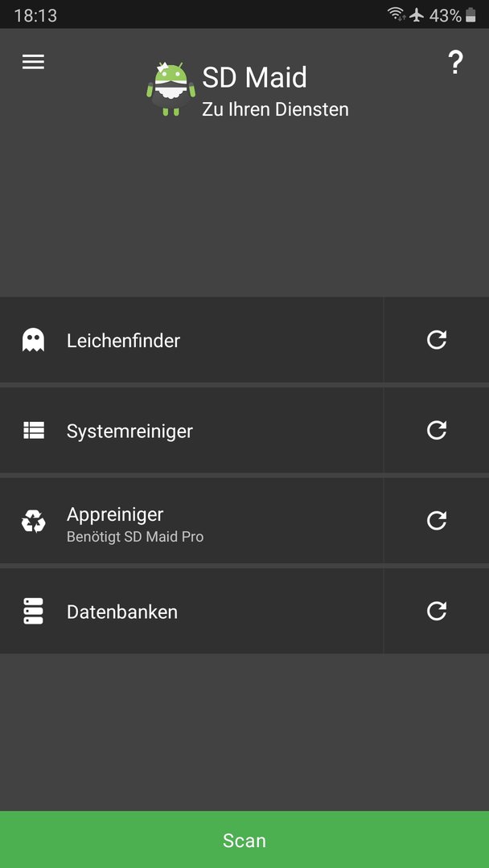The height and width of the screenshot is (868, 489).
Task: Open the Systemreiniger tool entry
Action: pos(191,430)
